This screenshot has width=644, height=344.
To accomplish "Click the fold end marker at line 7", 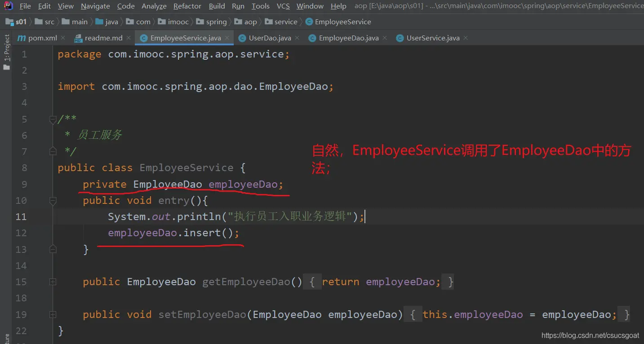I will (x=53, y=151).
